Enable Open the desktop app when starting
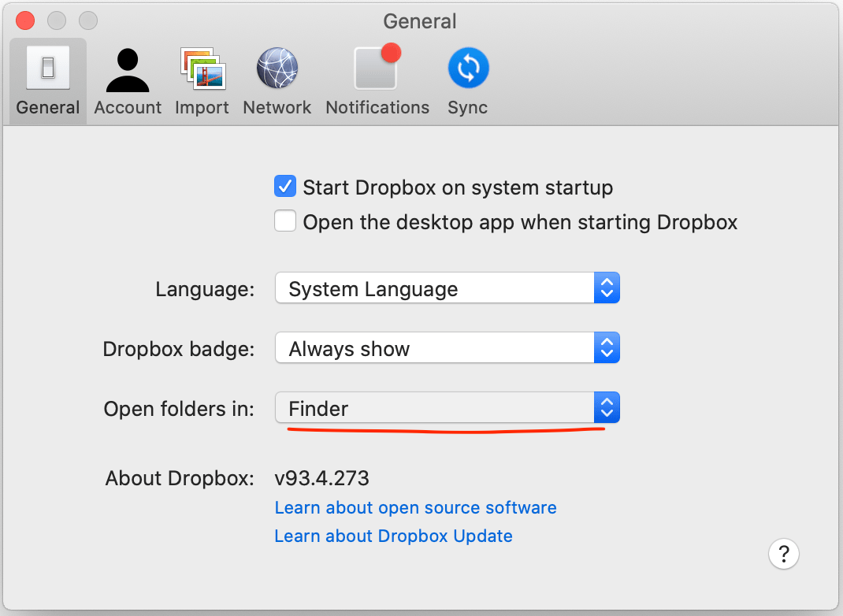 (285, 221)
